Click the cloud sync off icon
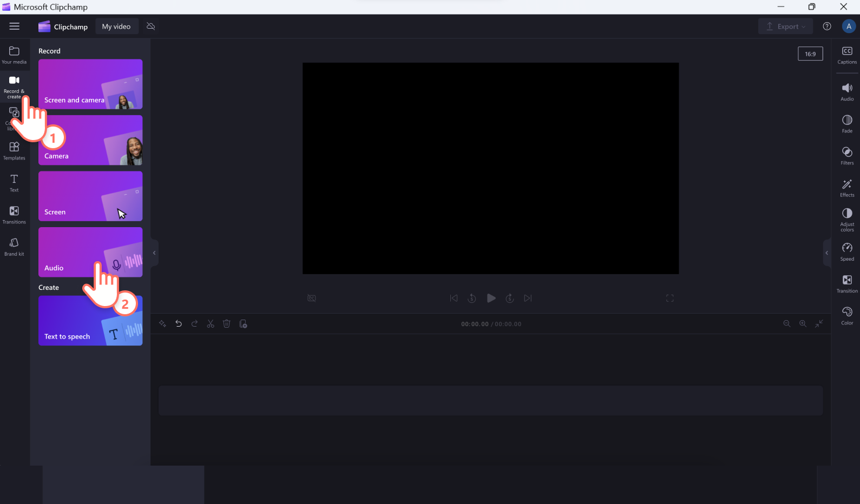860x504 pixels. (x=151, y=26)
